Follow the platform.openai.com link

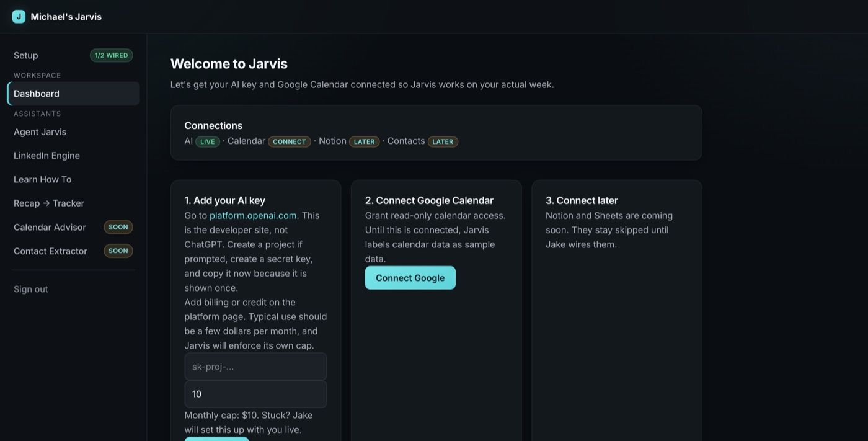(x=253, y=216)
